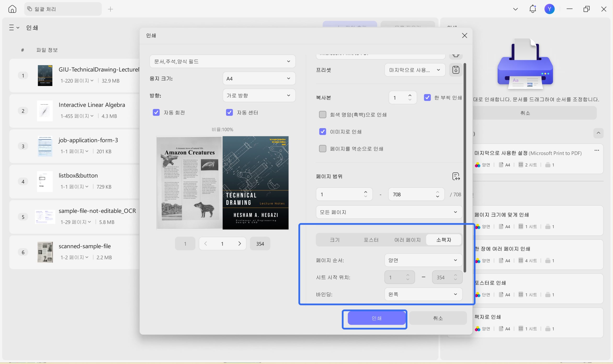This screenshot has width=613, height=364.
Task: Increase end page 708 stepper
Action: click(437, 192)
